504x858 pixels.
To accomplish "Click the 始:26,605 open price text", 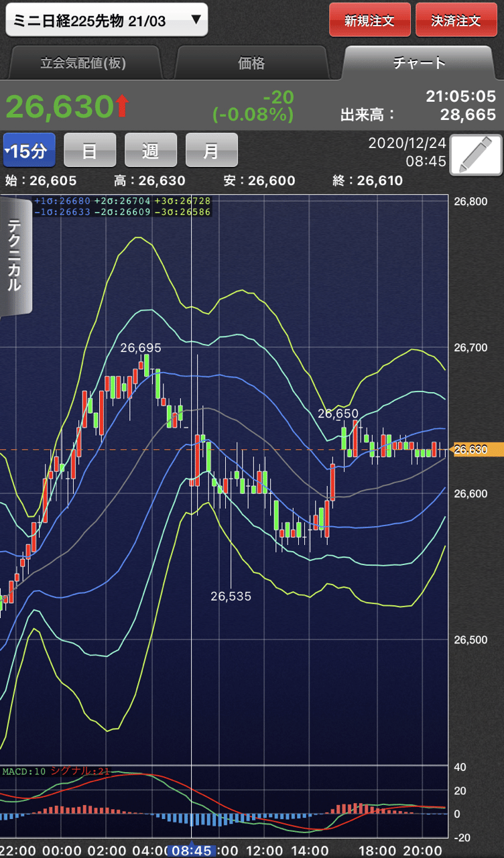I will point(40,180).
